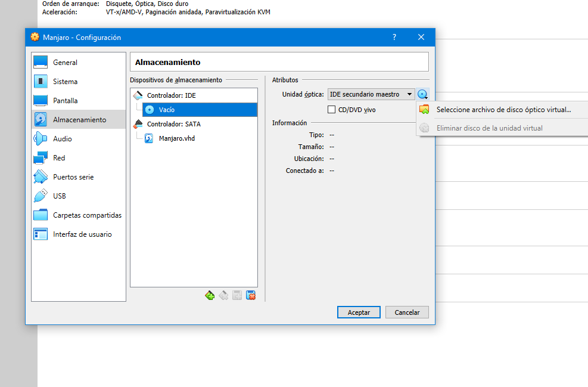Open Interfaz de usuario settings
Viewport: 588px width, 387px height.
pyautogui.click(x=79, y=234)
